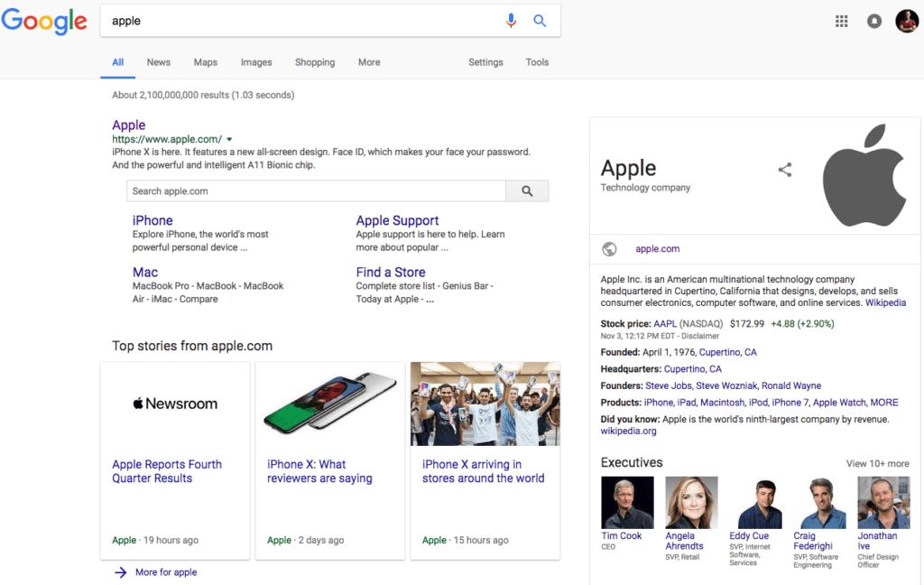Open iPhone X: What reviewers are saying

coord(319,471)
